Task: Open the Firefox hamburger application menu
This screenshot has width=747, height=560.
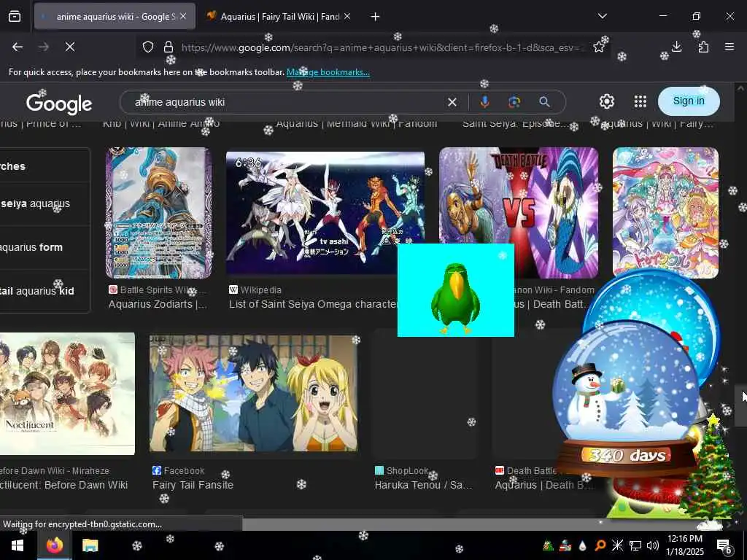Action: (x=729, y=47)
